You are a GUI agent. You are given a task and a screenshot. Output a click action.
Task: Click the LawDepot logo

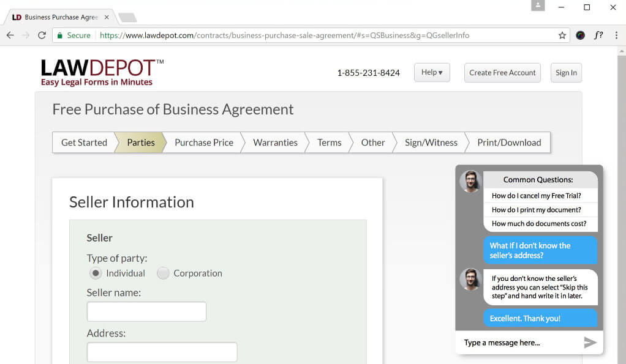point(102,72)
